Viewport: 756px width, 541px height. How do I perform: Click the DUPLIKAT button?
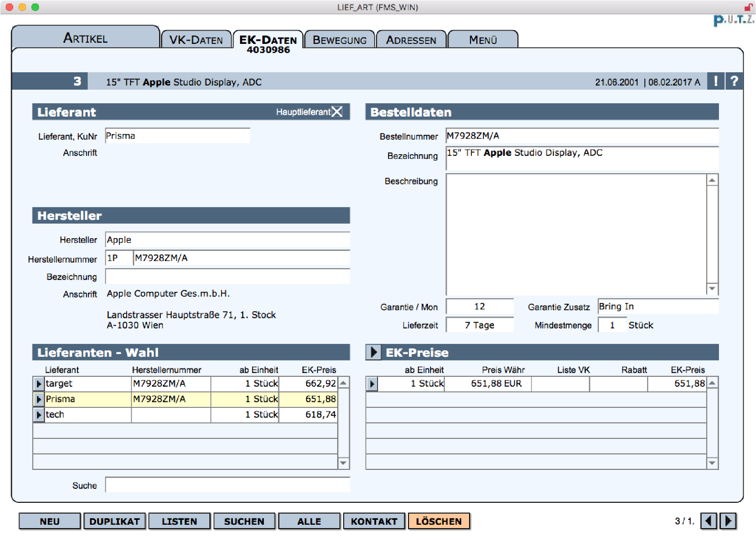click(x=115, y=521)
